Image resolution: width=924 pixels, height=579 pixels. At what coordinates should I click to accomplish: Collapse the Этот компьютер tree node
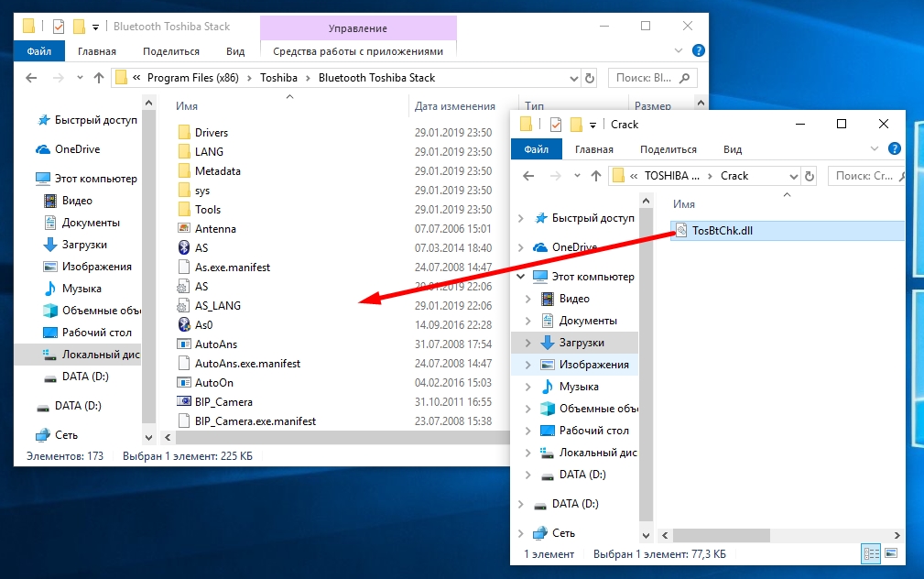(x=521, y=277)
